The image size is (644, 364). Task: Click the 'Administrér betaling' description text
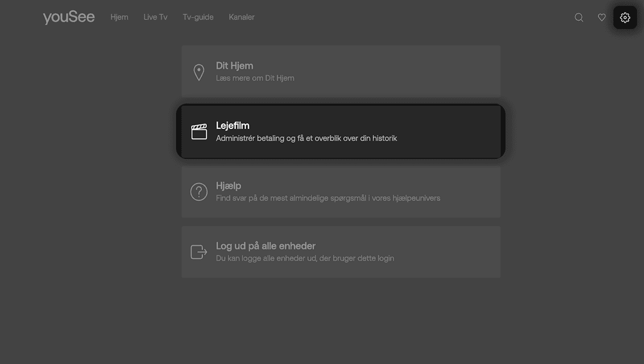[306, 139]
